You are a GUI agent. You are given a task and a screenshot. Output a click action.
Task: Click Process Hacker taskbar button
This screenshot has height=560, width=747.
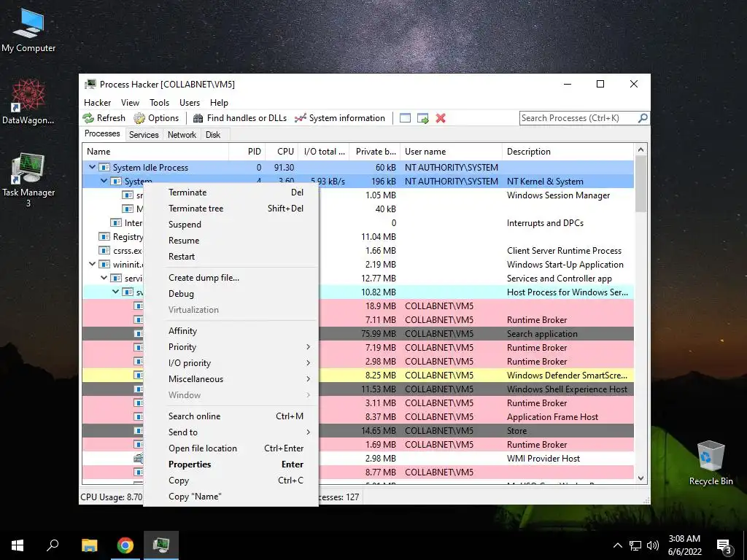pyautogui.click(x=161, y=545)
